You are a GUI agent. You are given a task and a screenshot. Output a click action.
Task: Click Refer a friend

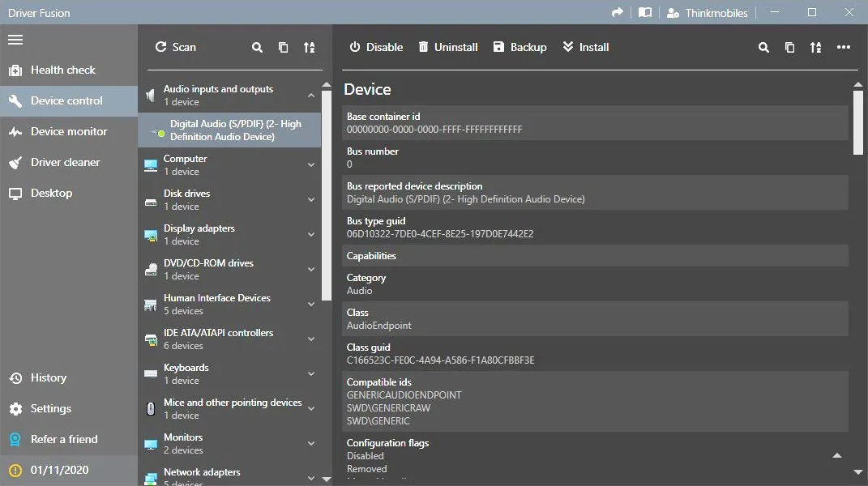(x=69, y=439)
